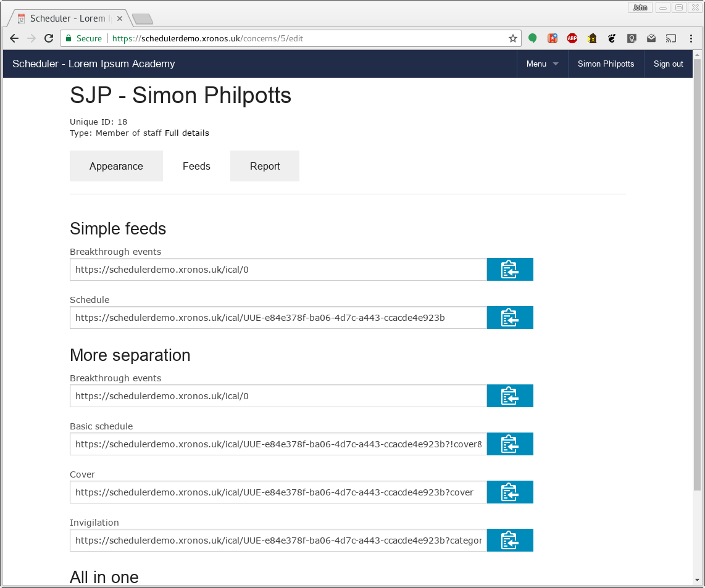Click the AdBlock Plus extension icon
This screenshot has width=705, height=588.
coord(572,38)
